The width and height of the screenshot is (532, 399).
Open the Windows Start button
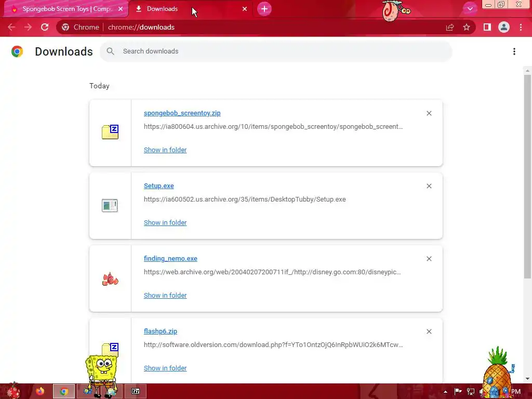13,391
